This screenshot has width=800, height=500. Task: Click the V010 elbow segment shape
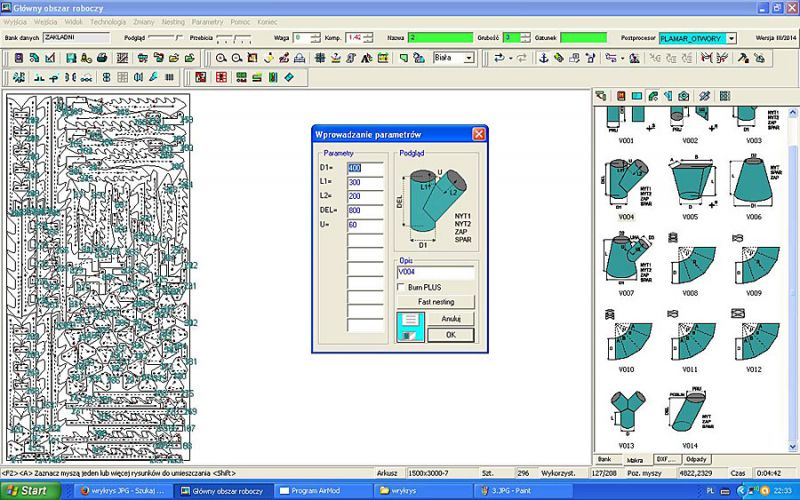(626, 338)
